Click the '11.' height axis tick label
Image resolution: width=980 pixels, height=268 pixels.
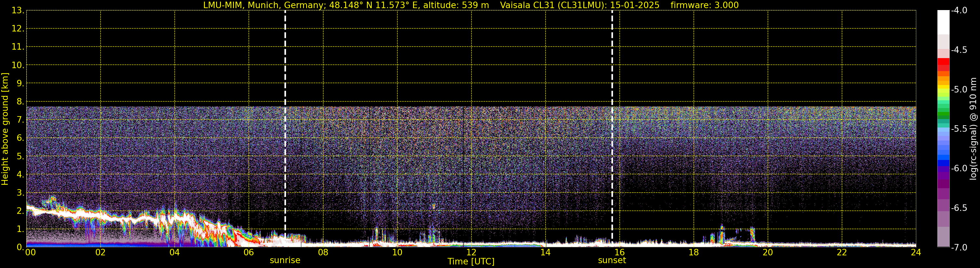(x=18, y=47)
